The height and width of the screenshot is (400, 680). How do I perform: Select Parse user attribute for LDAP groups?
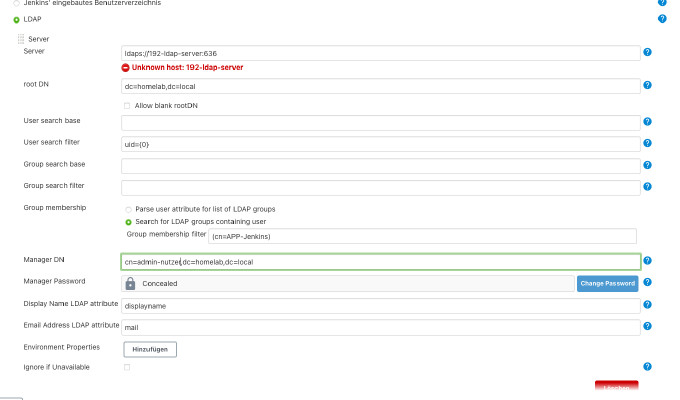[128, 210]
